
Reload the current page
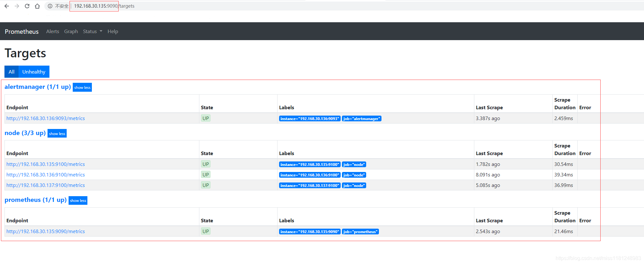27,6
